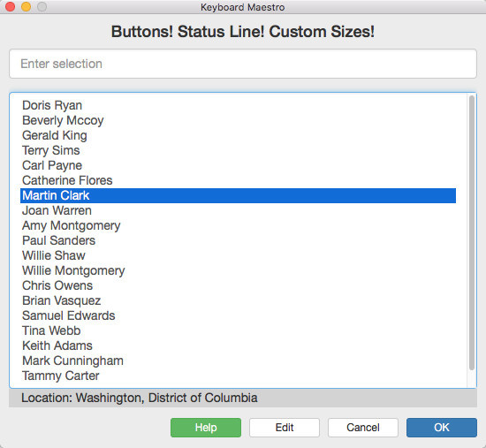Pick Gerald King entry
Image resolution: width=486 pixels, height=448 pixels.
(x=238, y=135)
